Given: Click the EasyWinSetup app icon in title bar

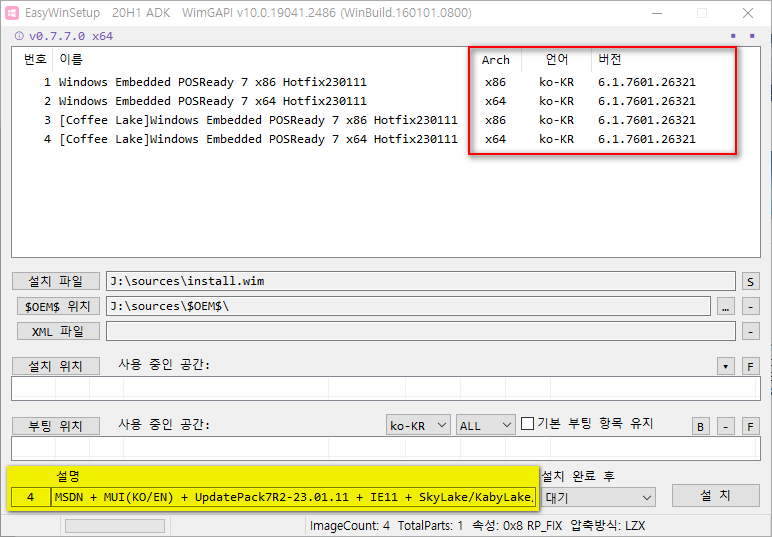Looking at the screenshot, I should click(12, 13).
